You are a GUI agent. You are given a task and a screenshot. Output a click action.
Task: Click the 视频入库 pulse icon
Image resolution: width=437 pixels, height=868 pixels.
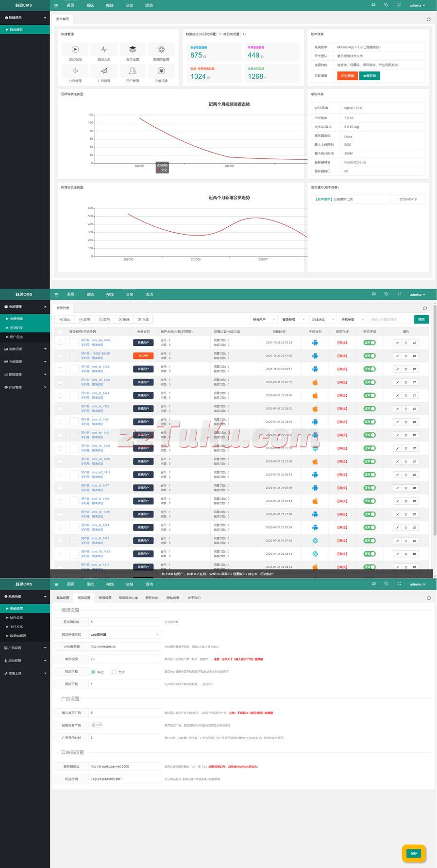104,50
